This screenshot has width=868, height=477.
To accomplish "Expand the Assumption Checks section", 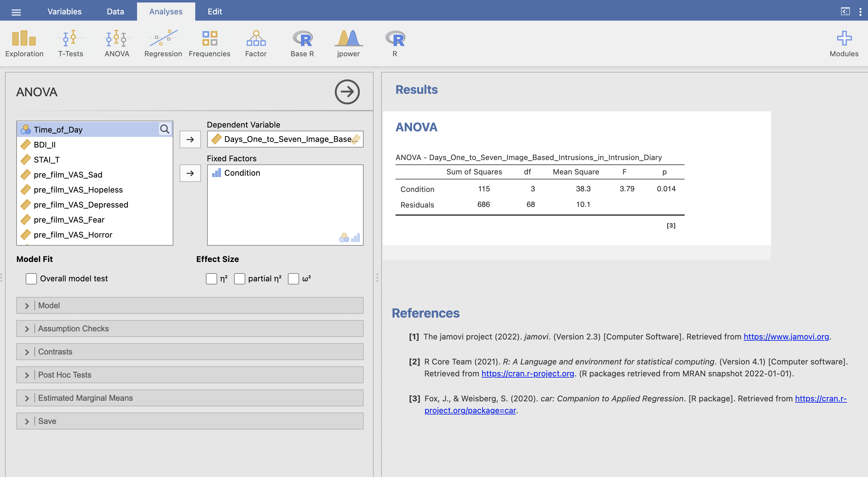I will tap(190, 329).
